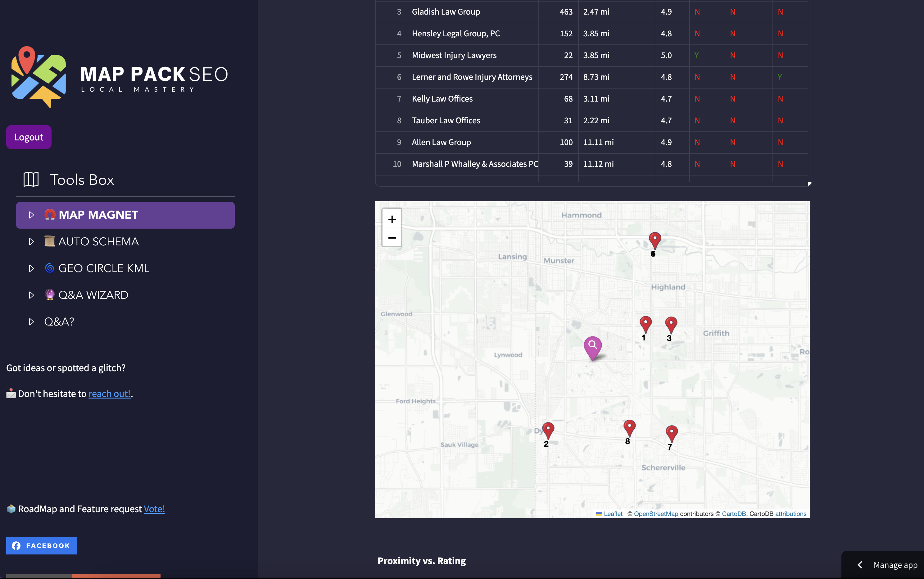Select the Gladish Law Group cell
Screen dimensions: 924x579
pos(473,12)
